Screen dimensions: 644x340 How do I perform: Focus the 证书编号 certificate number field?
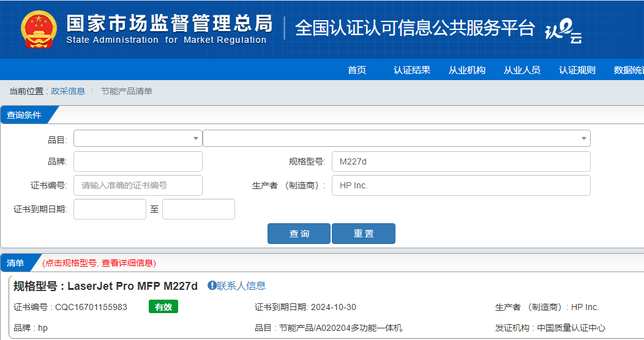[x=138, y=185]
